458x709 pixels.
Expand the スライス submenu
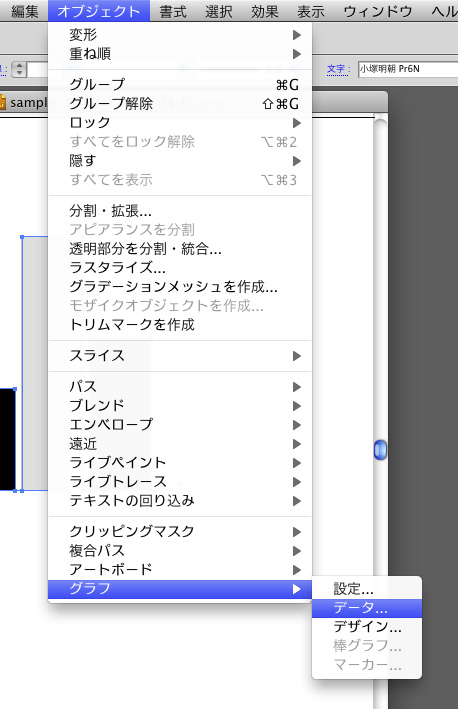tap(180, 356)
